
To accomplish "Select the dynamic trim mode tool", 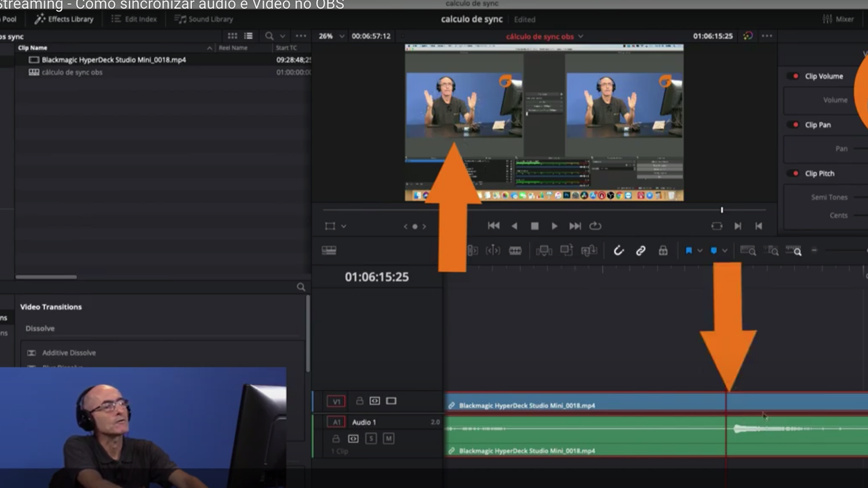I will coord(493,250).
